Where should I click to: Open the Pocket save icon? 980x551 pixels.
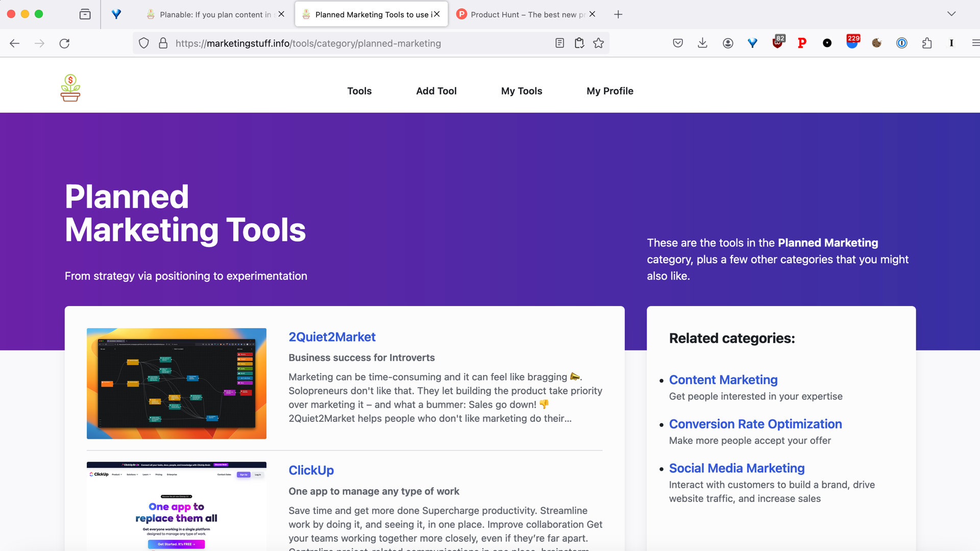point(678,43)
